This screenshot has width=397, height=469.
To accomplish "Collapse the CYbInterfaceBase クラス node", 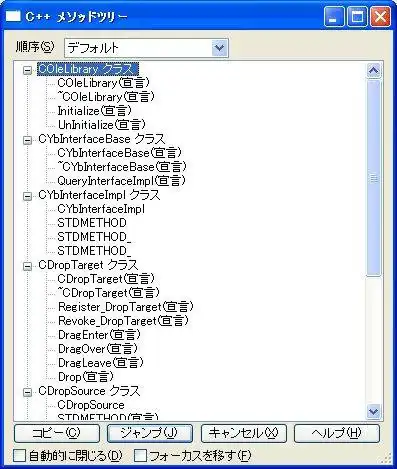I will pyautogui.click(x=27, y=140).
